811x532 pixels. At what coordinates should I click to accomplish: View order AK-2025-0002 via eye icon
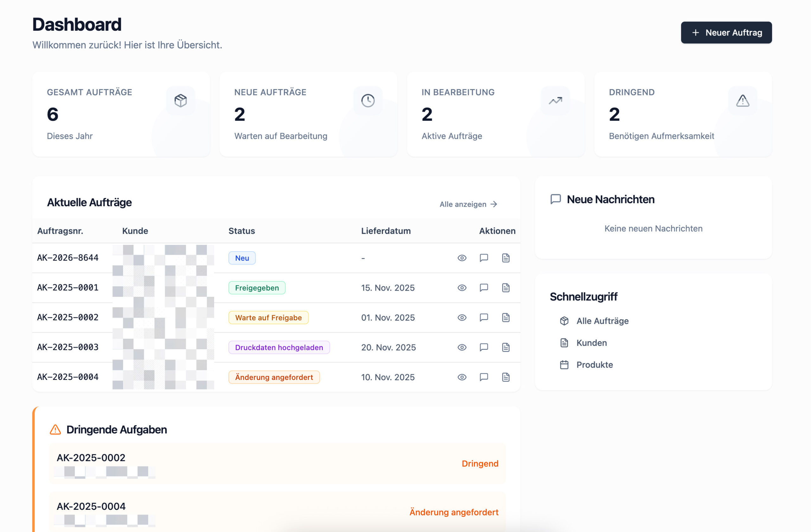point(462,317)
